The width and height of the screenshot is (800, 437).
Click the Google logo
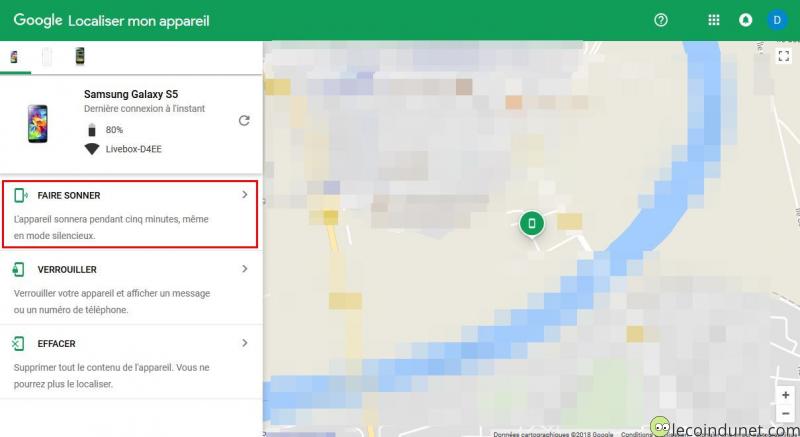point(38,20)
